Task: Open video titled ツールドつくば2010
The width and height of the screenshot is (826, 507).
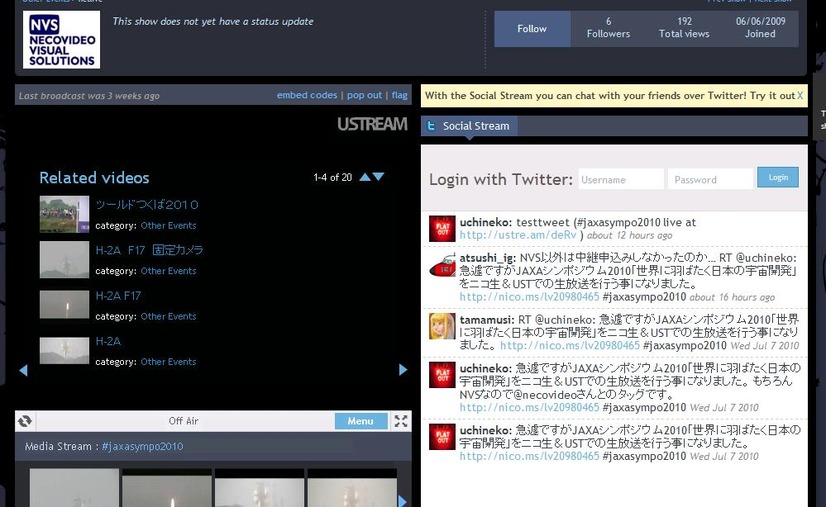Action: coord(147,204)
